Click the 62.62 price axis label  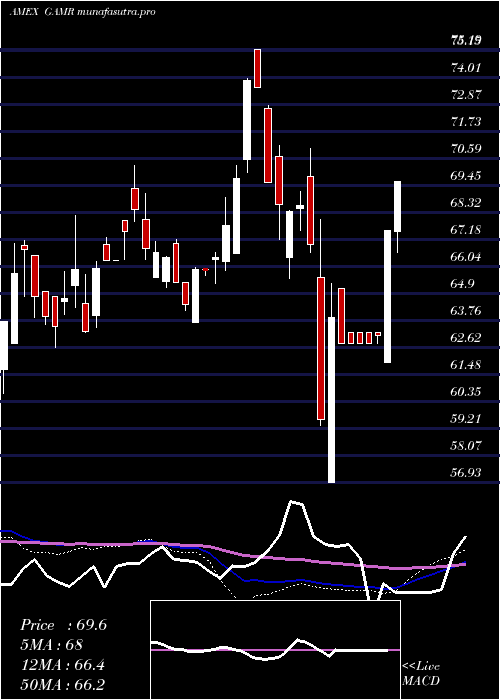(466, 338)
